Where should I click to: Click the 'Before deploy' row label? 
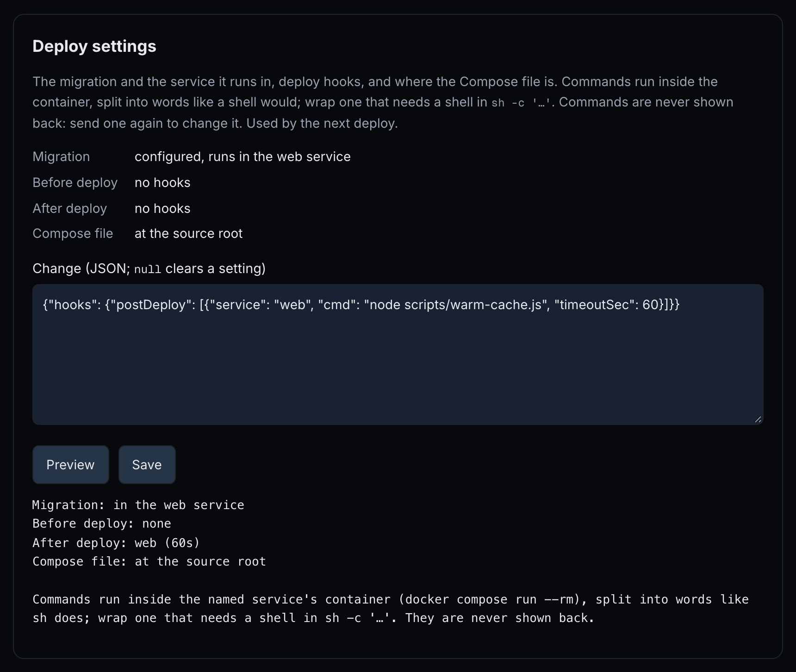click(75, 182)
